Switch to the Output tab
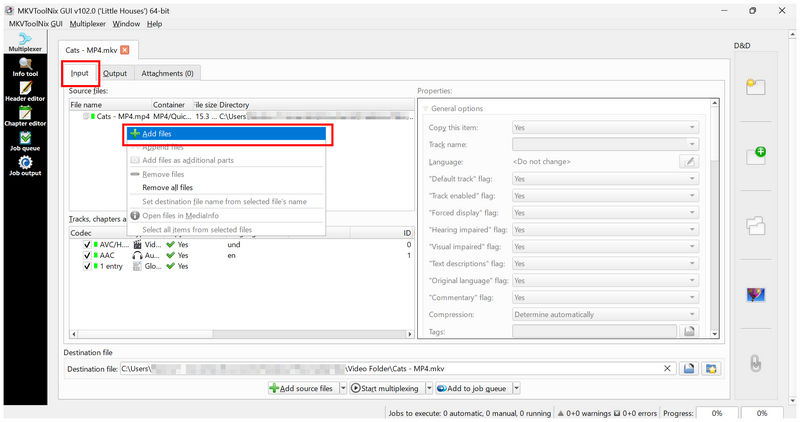Viewport: 800px width, 422px height. coord(115,73)
